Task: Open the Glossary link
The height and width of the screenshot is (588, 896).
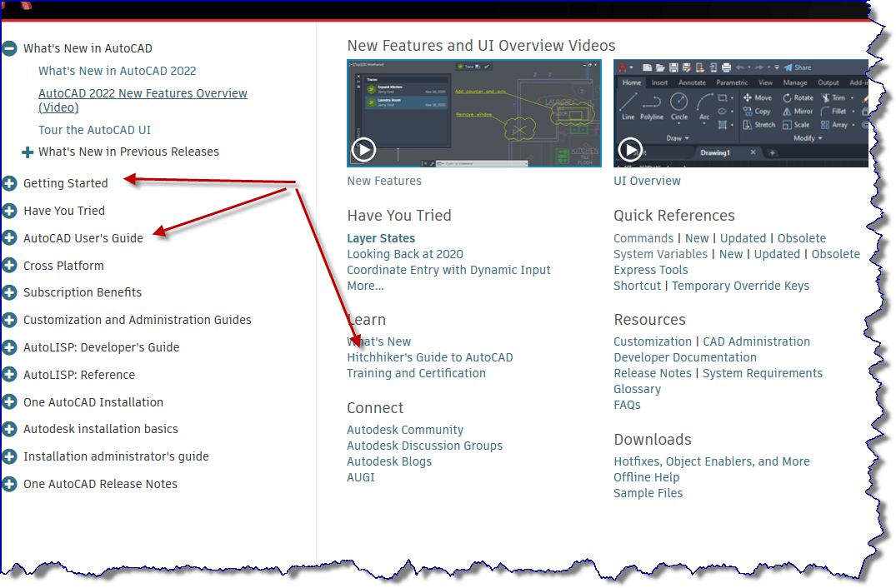Action: coord(637,389)
